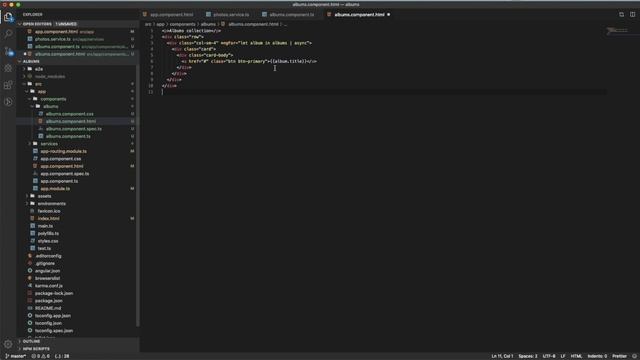Place cursor on line 11 of the editor

384,92
